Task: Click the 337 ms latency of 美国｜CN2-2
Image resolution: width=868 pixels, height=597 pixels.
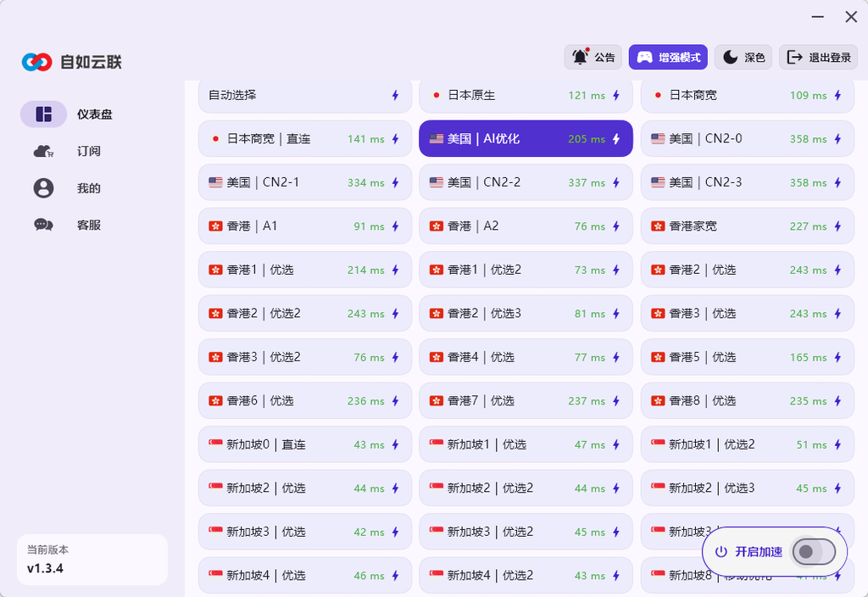Action: 587,183
